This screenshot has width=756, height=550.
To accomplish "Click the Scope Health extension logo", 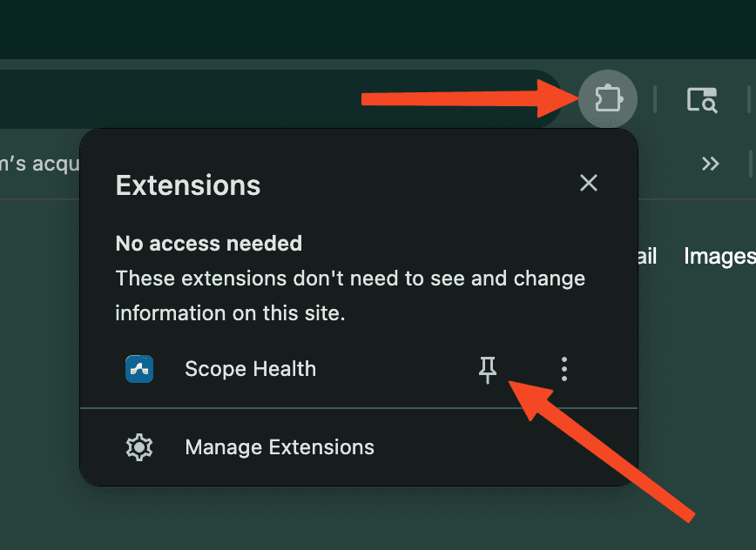I will [x=139, y=369].
